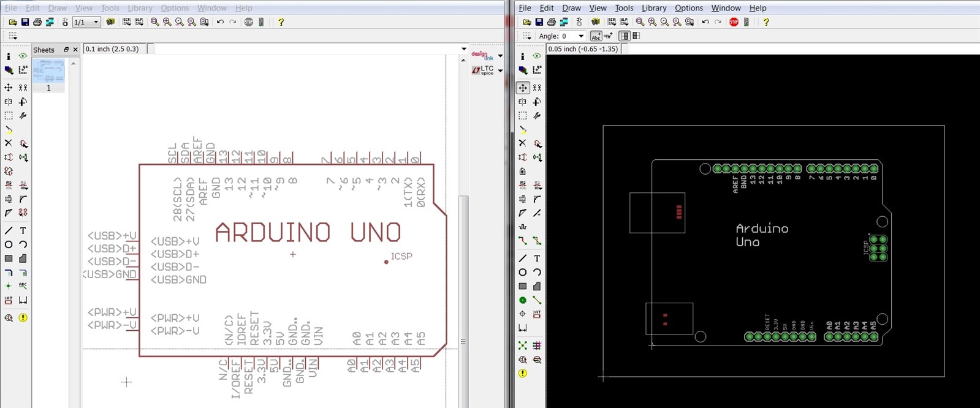The width and height of the screenshot is (980, 408).
Task: Open the designlink dropdown arrow
Action: click(500, 56)
